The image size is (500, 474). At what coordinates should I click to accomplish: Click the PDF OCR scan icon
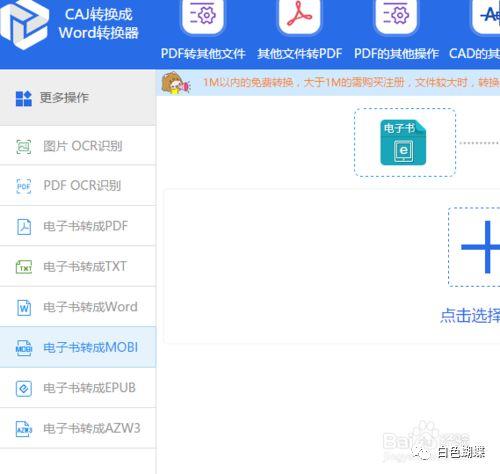point(24,186)
